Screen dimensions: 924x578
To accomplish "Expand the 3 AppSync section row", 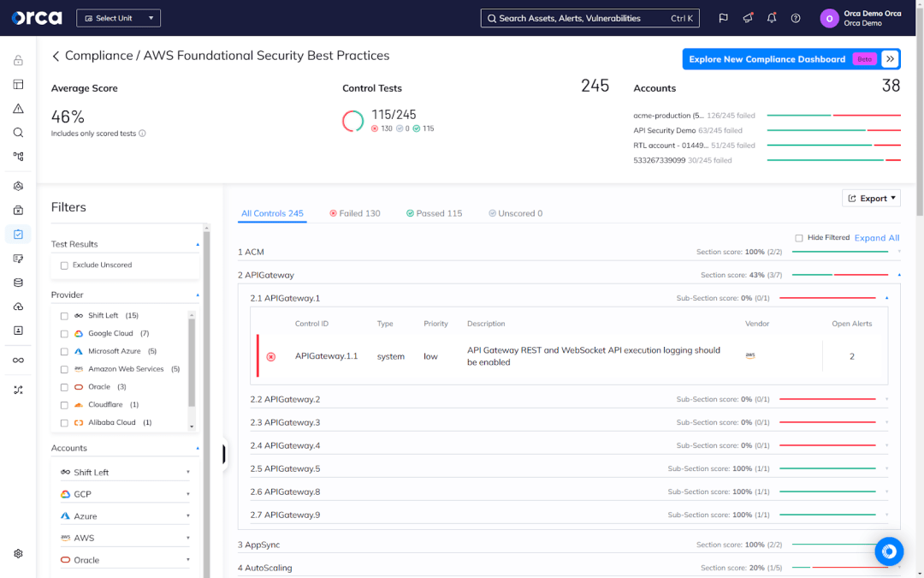I will click(x=569, y=545).
